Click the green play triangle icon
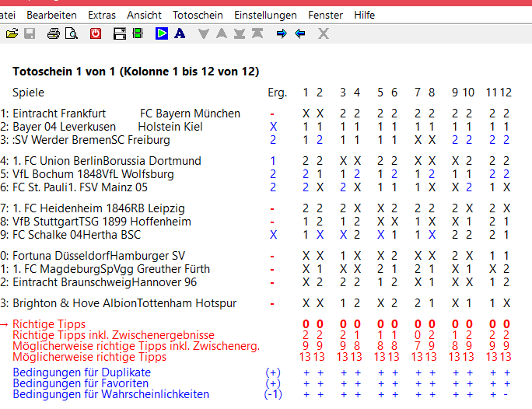Viewport: 532px width, 409px height. [x=162, y=33]
